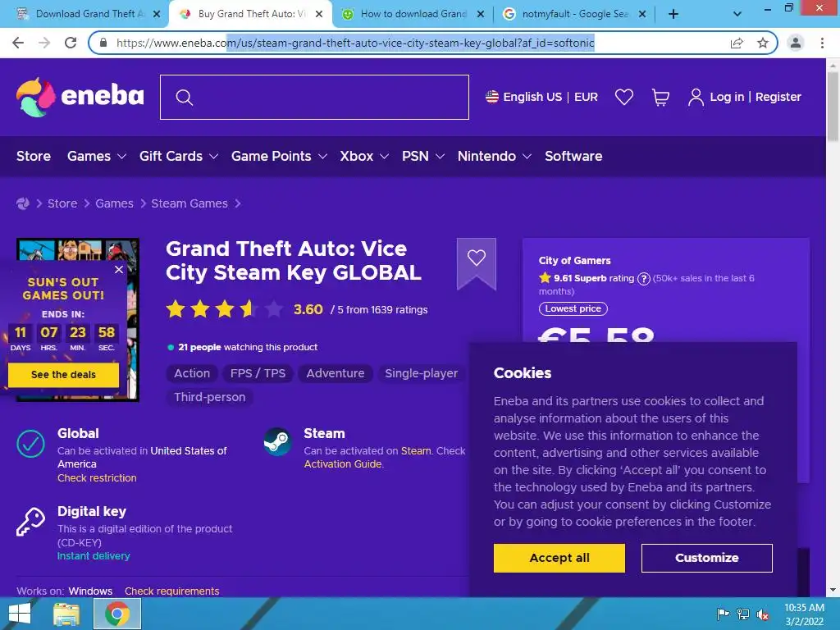Close the Sun's Out promo popup

click(x=119, y=269)
